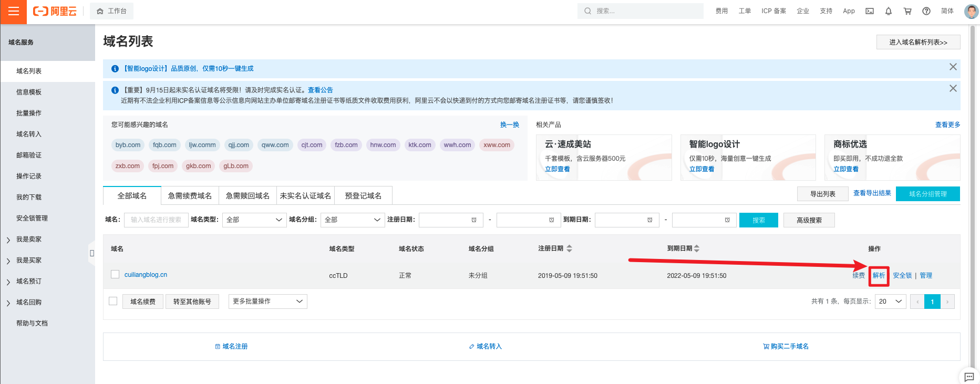
Task: Open the notifications bell
Action: click(x=889, y=11)
